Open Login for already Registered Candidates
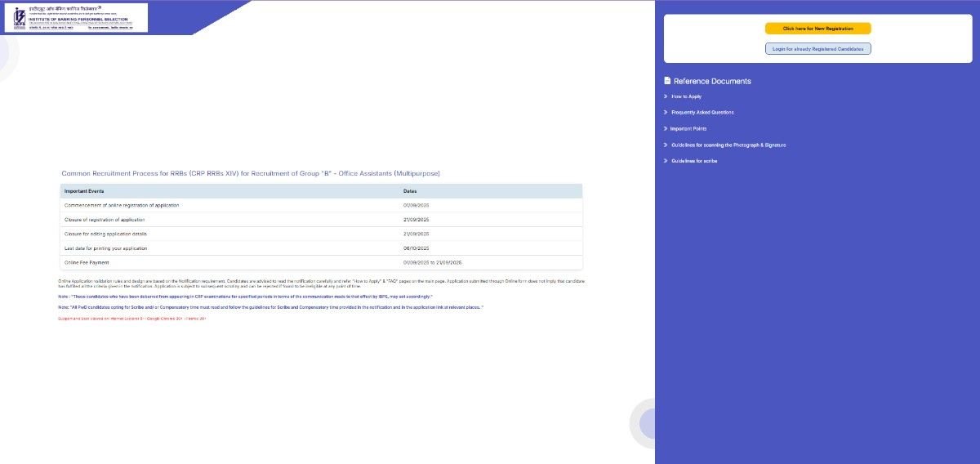This screenshot has width=980, height=464. tap(817, 49)
